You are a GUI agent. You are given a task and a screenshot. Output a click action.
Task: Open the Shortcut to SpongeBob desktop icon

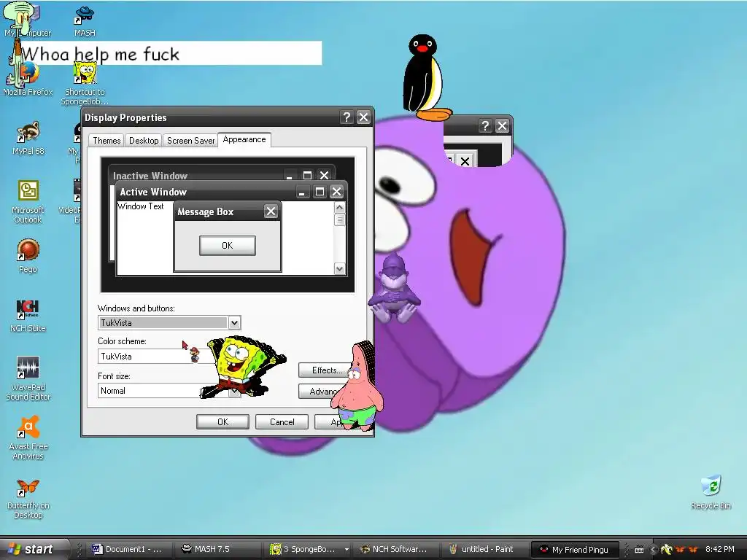[85, 85]
